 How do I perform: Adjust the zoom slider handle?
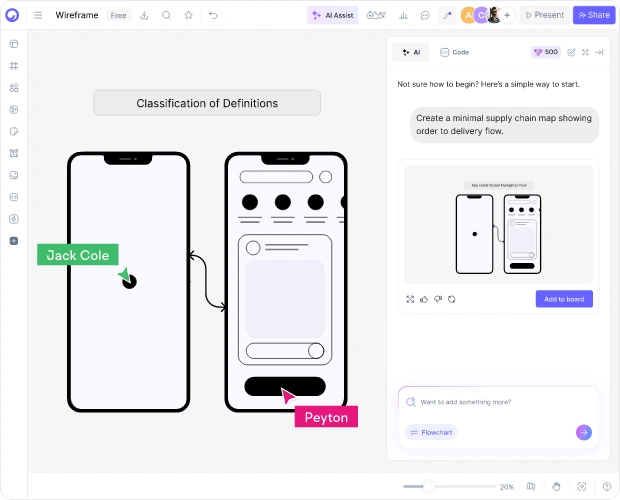pyautogui.click(x=429, y=487)
